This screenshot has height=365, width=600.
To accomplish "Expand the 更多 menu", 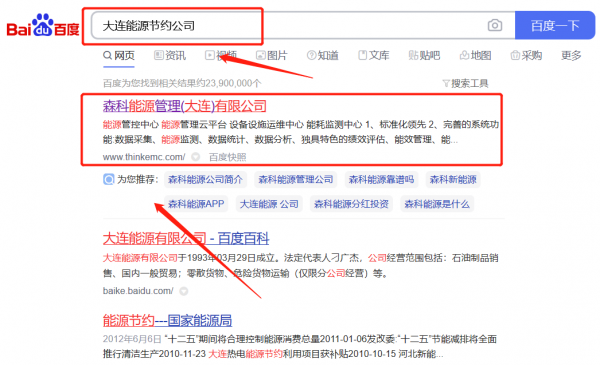I will click(x=571, y=55).
